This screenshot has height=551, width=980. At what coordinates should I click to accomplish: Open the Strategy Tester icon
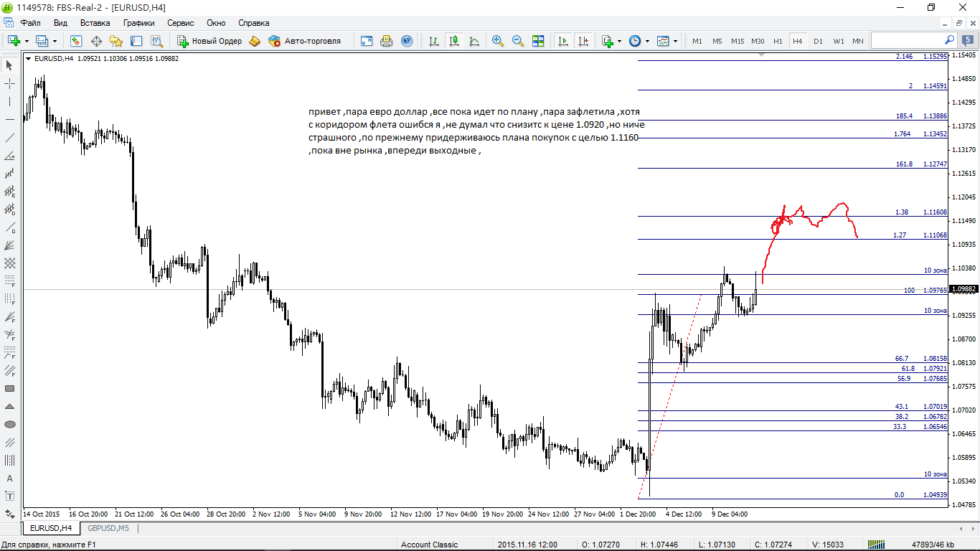point(156,41)
